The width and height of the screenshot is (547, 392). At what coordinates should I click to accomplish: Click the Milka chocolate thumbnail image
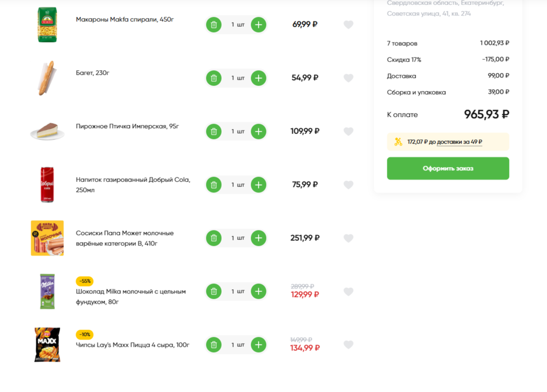click(47, 292)
